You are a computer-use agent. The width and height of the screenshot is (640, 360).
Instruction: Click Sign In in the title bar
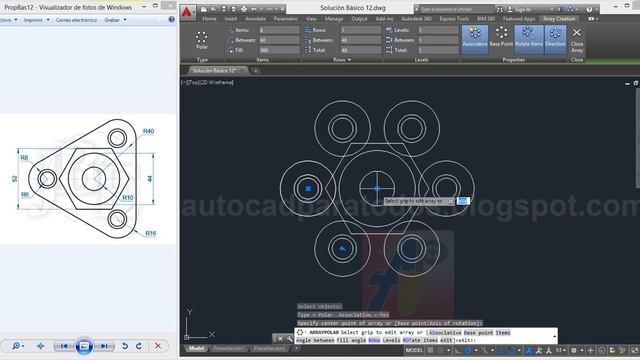[519, 9]
